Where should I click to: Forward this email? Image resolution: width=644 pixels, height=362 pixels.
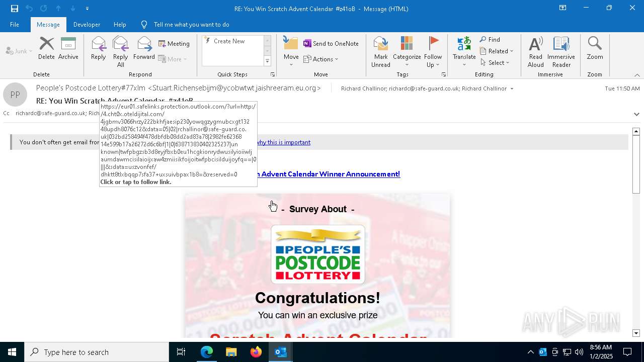click(x=144, y=49)
